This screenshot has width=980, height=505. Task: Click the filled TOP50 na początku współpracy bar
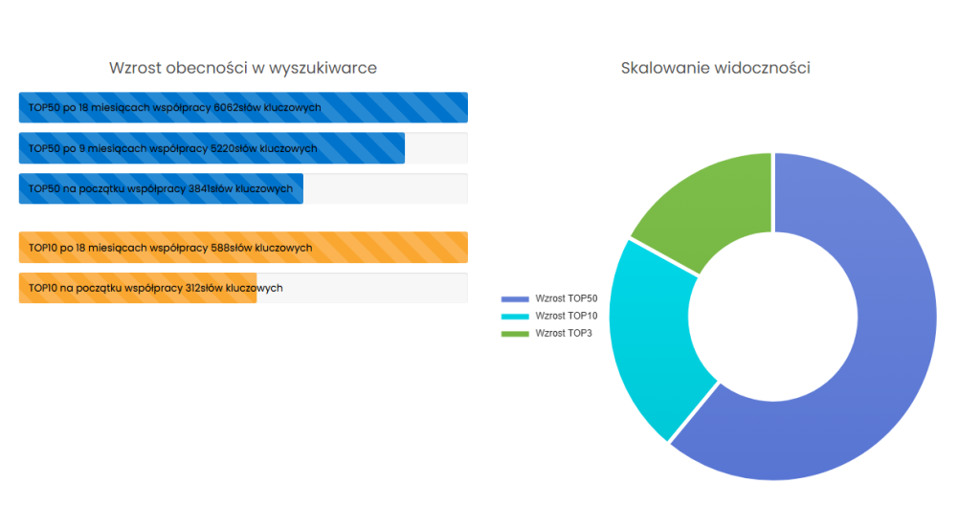coord(161,189)
